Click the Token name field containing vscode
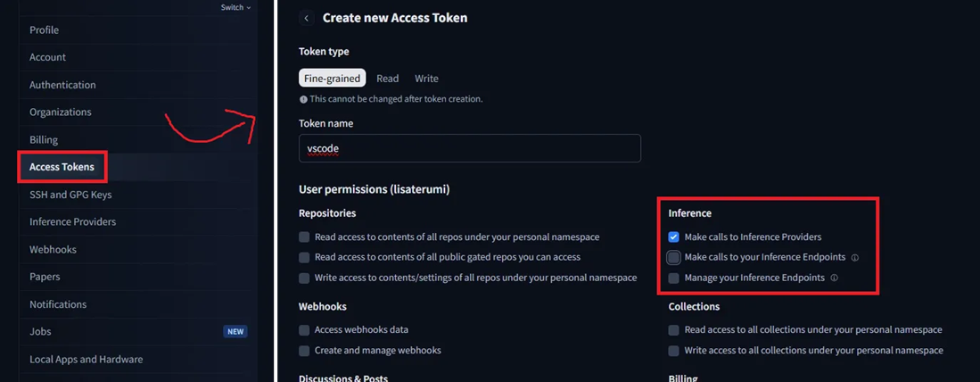Viewport: 980px width, 382px height. point(470,149)
